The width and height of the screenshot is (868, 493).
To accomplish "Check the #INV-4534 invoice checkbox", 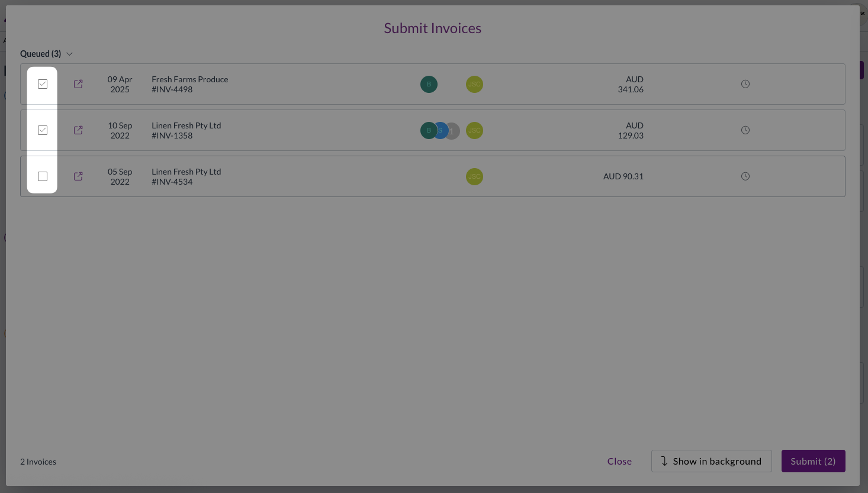I will 43,176.
